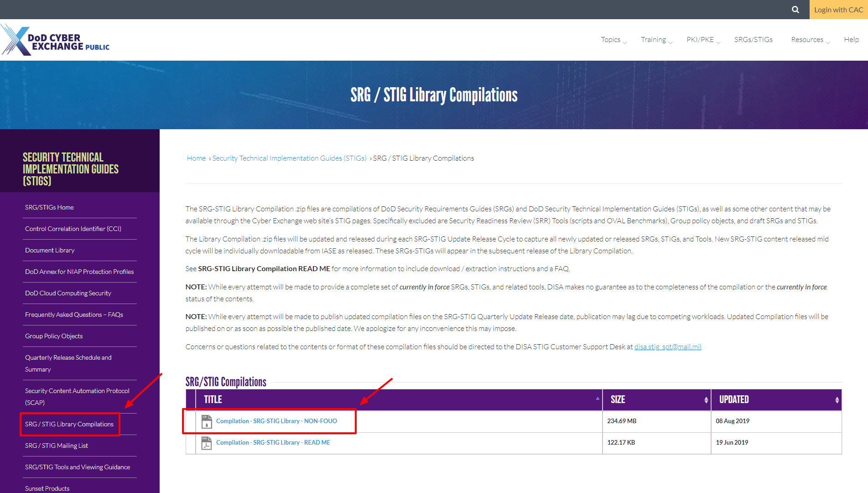Open the SRGs/STIGs menu item

(x=754, y=40)
